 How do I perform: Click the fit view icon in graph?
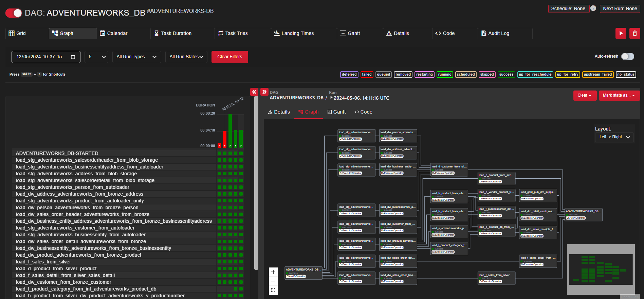pyautogui.click(x=273, y=290)
